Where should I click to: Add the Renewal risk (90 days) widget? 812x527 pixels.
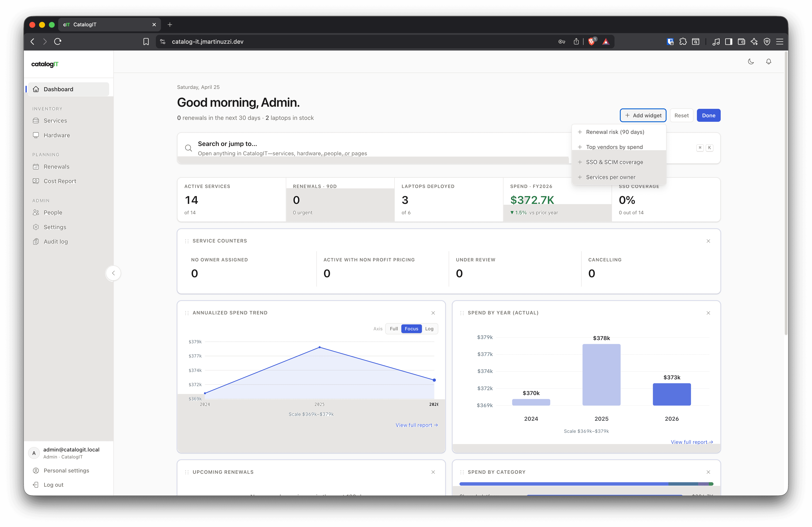coord(619,132)
